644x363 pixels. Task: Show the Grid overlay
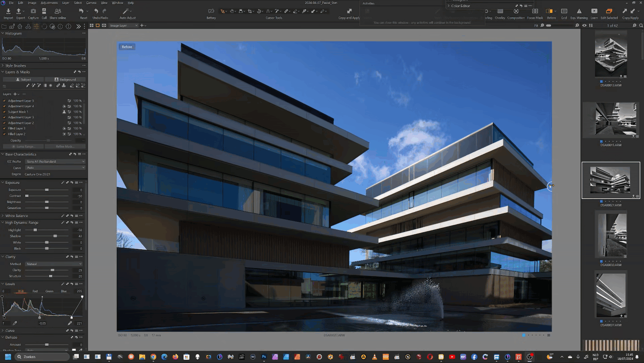[x=564, y=11]
